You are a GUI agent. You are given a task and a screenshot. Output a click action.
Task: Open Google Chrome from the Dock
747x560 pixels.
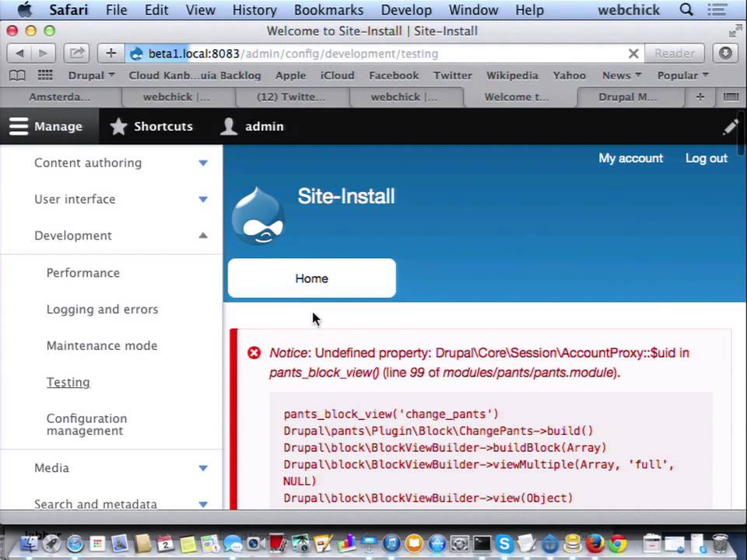pyautogui.click(x=618, y=544)
